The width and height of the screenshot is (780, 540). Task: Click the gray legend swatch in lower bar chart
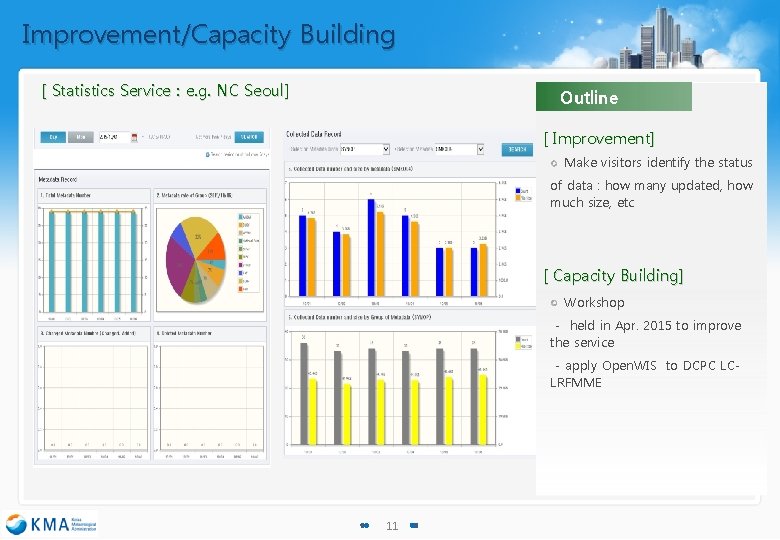pyautogui.click(x=518, y=339)
